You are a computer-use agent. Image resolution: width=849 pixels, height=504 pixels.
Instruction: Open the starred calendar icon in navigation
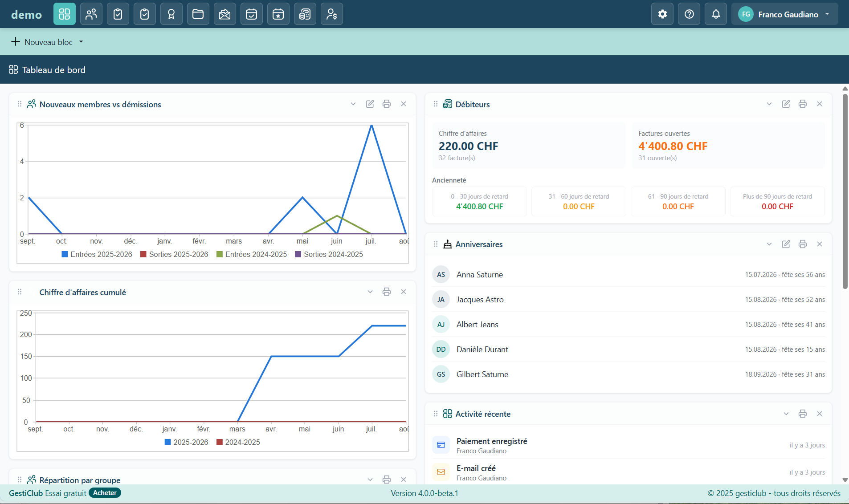(x=278, y=14)
